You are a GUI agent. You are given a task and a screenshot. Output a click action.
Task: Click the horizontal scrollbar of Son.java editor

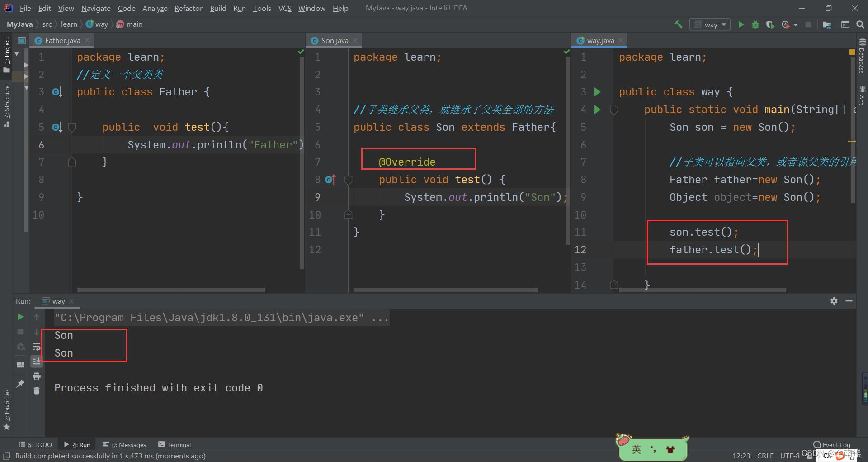445,290
